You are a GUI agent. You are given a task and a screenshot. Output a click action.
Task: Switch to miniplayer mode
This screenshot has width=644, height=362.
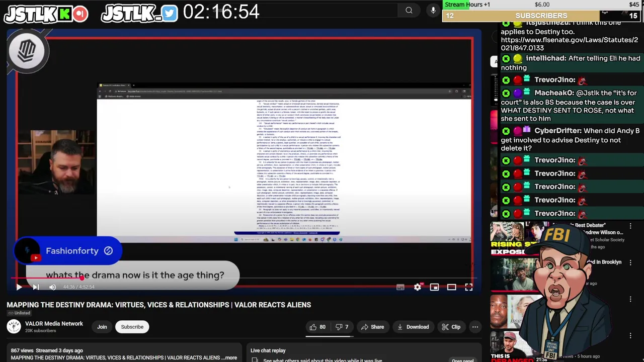pyautogui.click(x=435, y=287)
